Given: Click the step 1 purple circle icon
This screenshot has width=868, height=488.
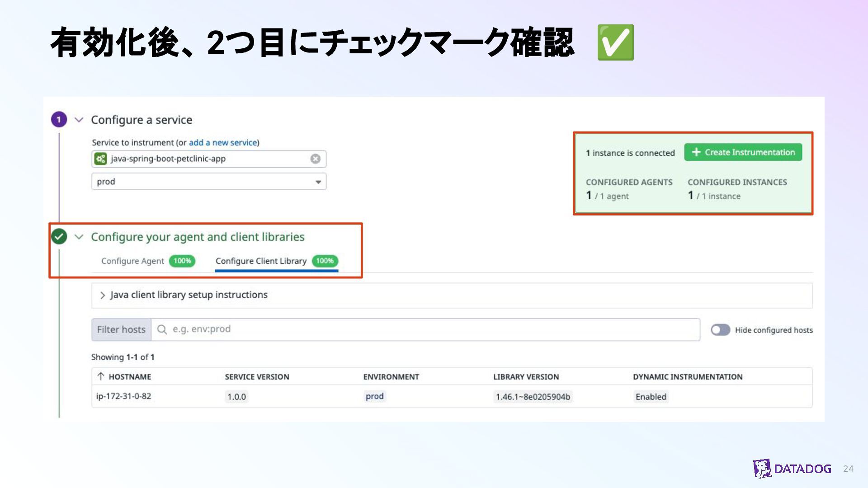Looking at the screenshot, I should coord(59,120).
